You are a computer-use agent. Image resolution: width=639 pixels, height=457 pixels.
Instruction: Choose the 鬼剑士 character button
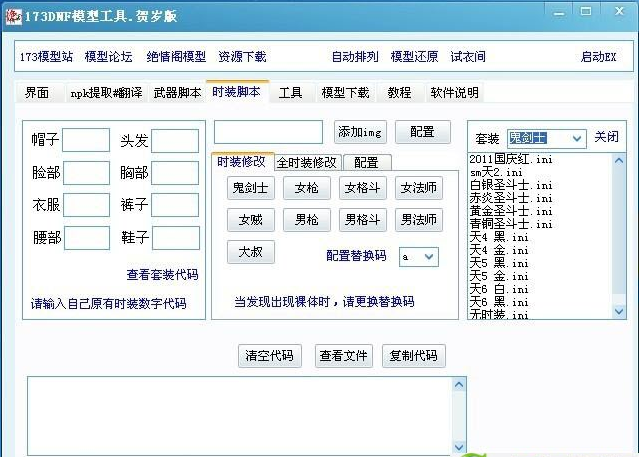pos(251,187)
